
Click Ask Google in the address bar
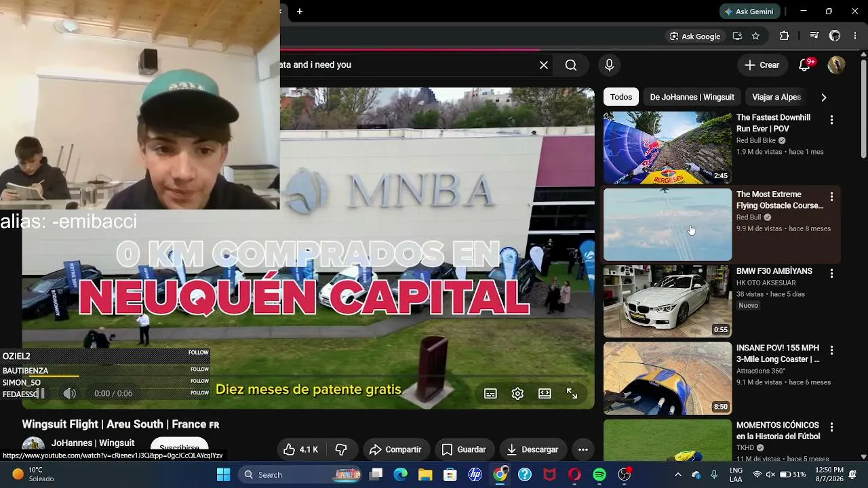pos(695,36)
